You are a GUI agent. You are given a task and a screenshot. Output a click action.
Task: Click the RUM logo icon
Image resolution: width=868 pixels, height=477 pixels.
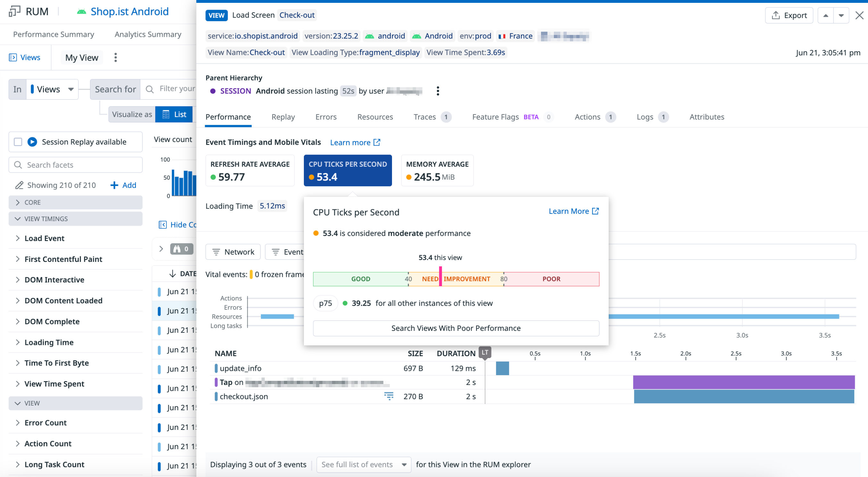coord(14,11)
